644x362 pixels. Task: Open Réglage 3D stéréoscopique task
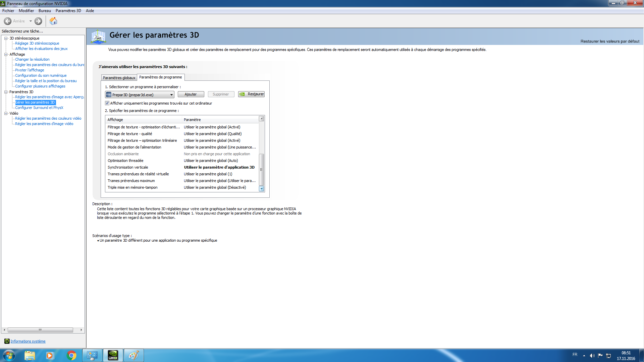click(37, 43)
